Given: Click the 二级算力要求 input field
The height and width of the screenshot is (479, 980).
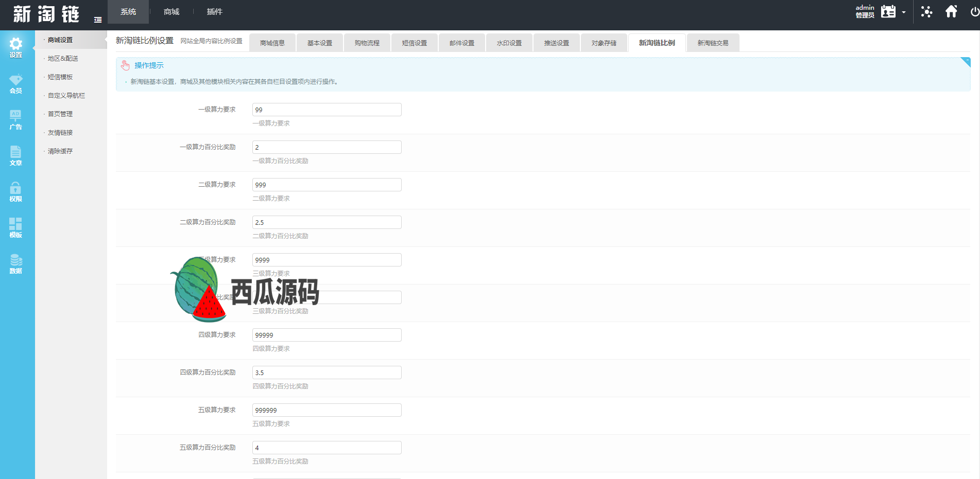Looking at the screenshot, I should coord(327,185).
